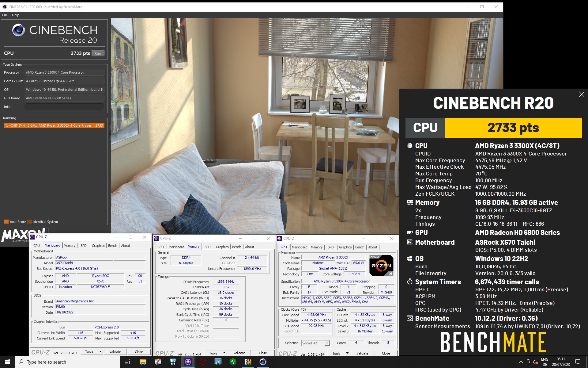Click Validate in the Mainboard CPU-Z window
Viewport: 588px width, 368px height.
click(115, 352)
